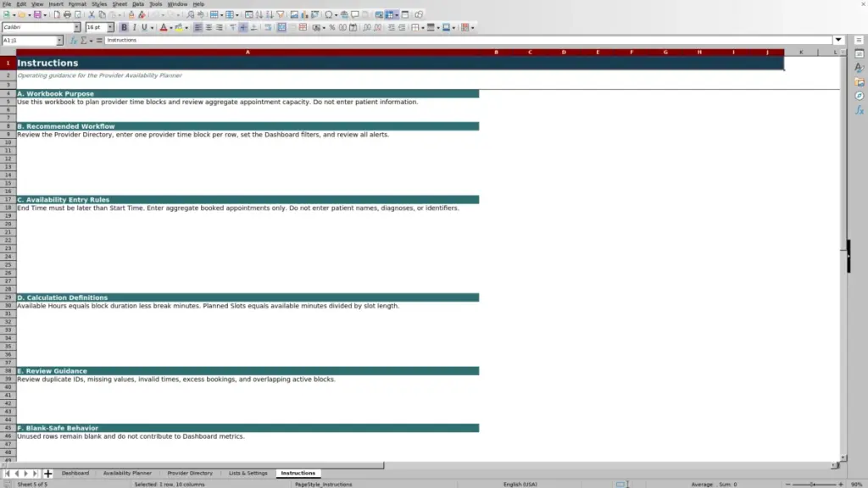
Task: Open the Name Box dropdown arrow
Action: click(60, 41)
